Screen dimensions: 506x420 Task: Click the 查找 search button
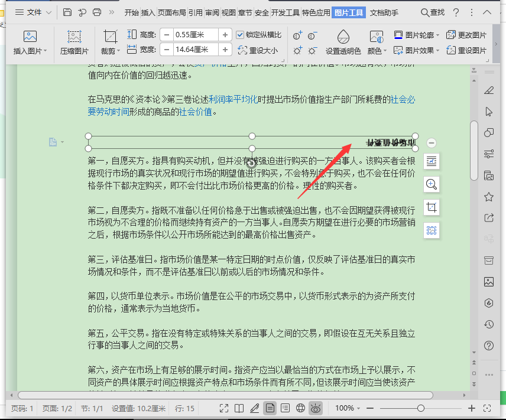click(433, 12)
